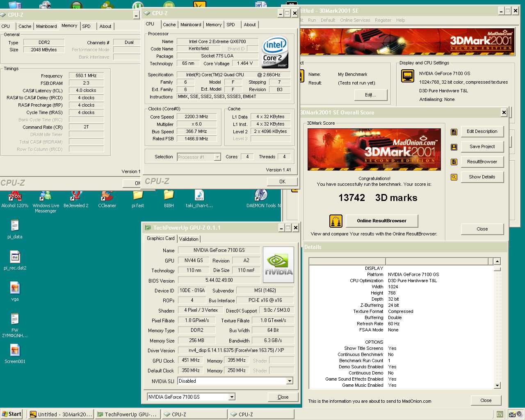Screen dimensions: 525x420
Task: Launch the BeJeweled 2 desktop shortcut
Action: pyautogui.click(x=76, y=199)
